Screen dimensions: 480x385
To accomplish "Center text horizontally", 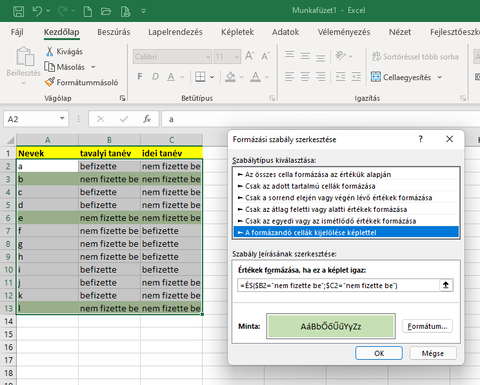I will click(x=305, y=77).
